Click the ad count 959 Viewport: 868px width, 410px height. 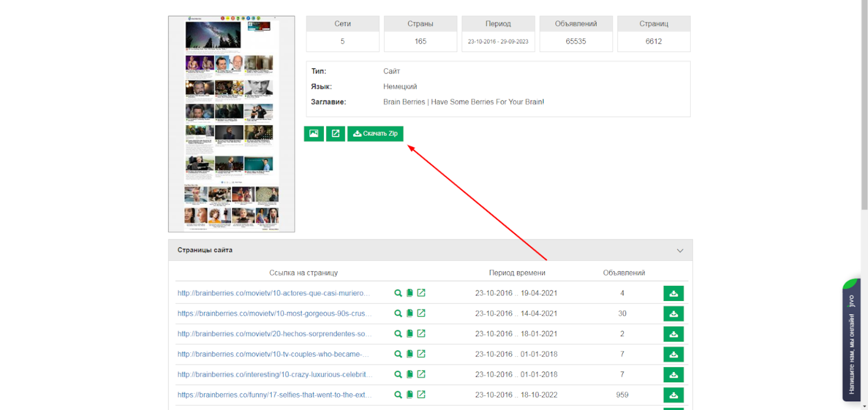tap(622, 395)
